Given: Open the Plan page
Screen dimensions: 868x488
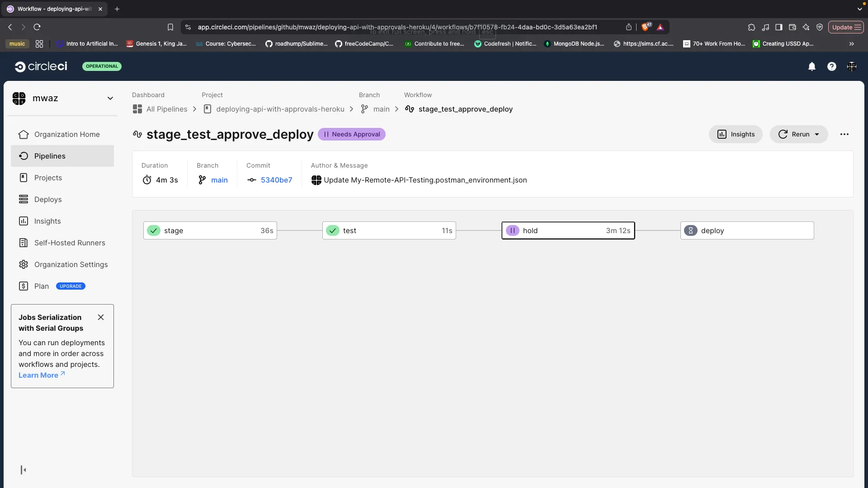Looking at the screenshot, I should point(62,286).
